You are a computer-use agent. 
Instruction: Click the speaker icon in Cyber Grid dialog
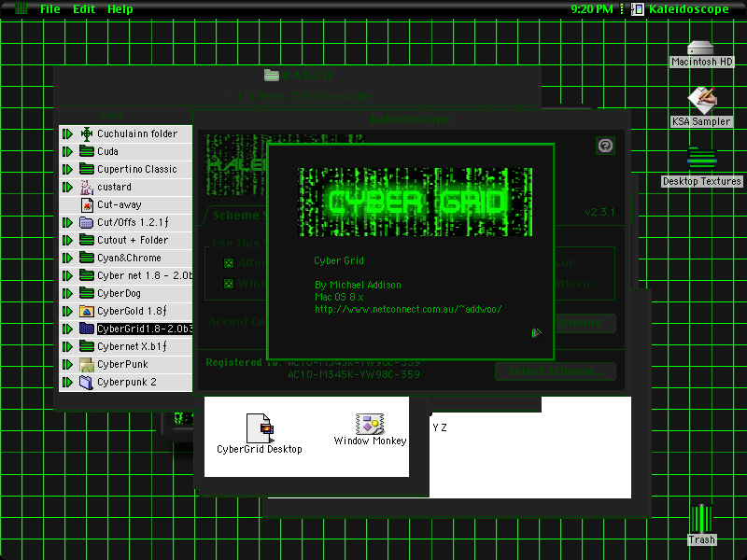536,332
